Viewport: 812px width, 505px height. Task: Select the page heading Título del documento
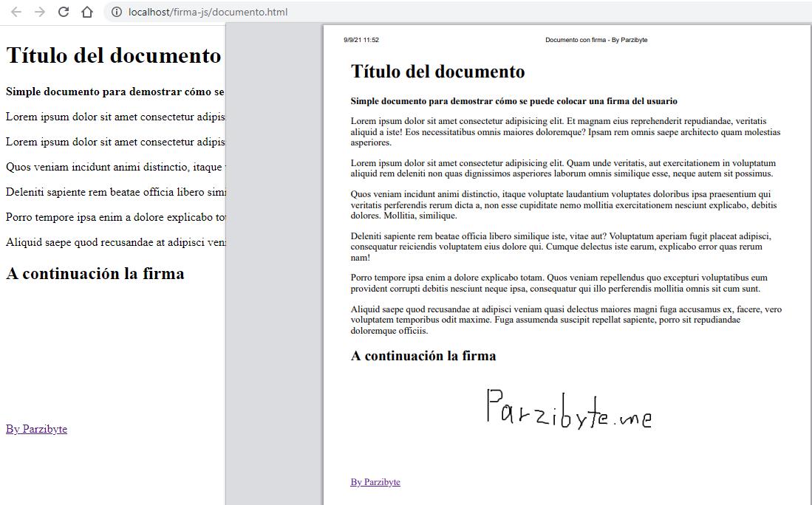(x=113, y=55)
